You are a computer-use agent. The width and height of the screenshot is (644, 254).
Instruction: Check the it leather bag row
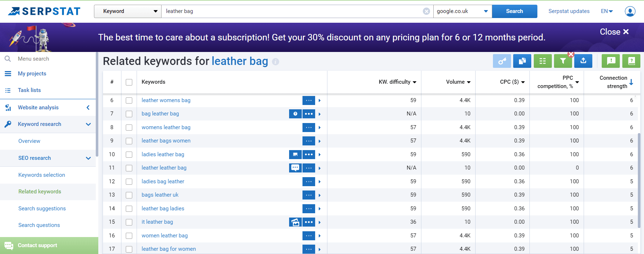click(x=129, y=222)
